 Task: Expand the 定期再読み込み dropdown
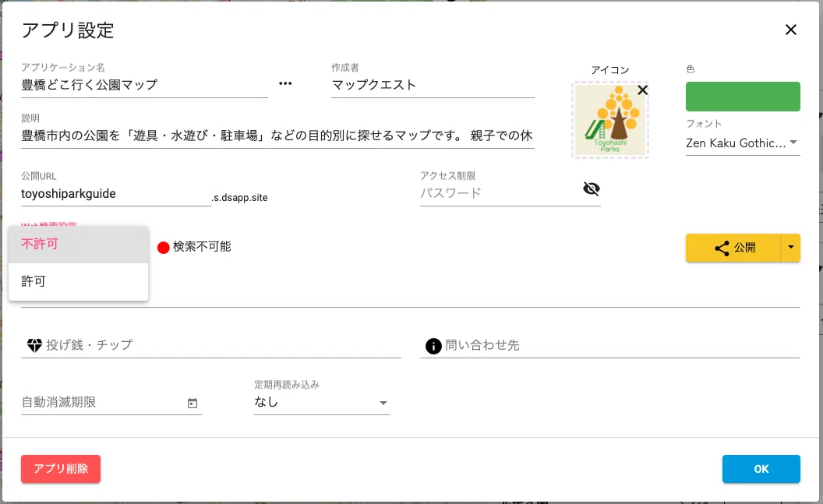(x=322, y=402)
